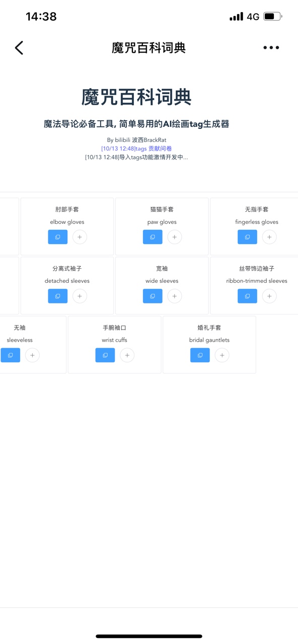
Task: Click the 肘部手套 card title
Action: [67, 209]
